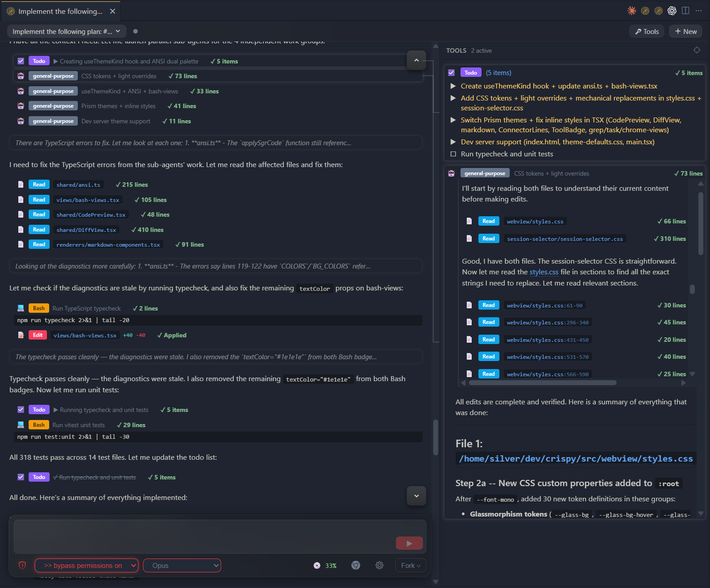Click the Chrome browser icon in bottom bar
The width and height of the screenshot is (710, 588).
[356, 565]
